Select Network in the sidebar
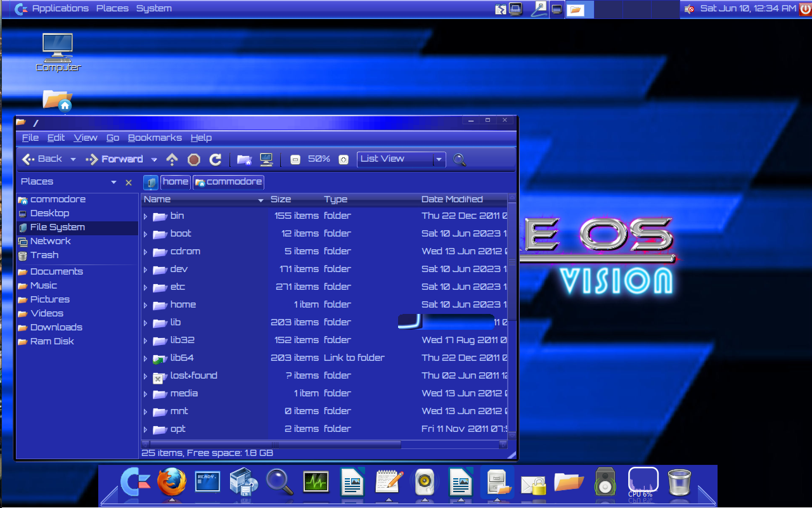This screenshot has width=812, height=508. 77,242
